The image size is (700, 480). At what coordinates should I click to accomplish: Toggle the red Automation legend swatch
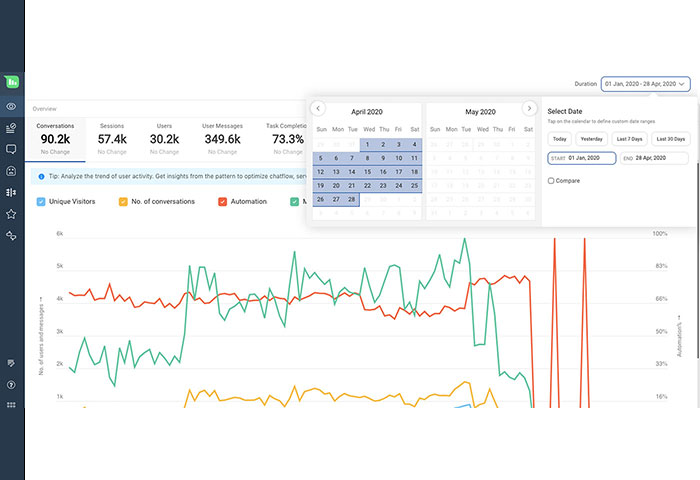click(x=222, y=201)
